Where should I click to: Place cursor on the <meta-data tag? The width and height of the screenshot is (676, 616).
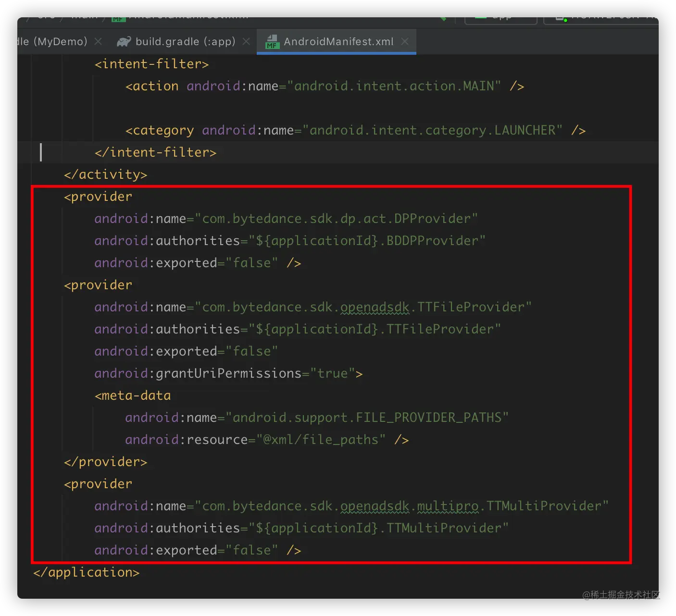point(133,395)
